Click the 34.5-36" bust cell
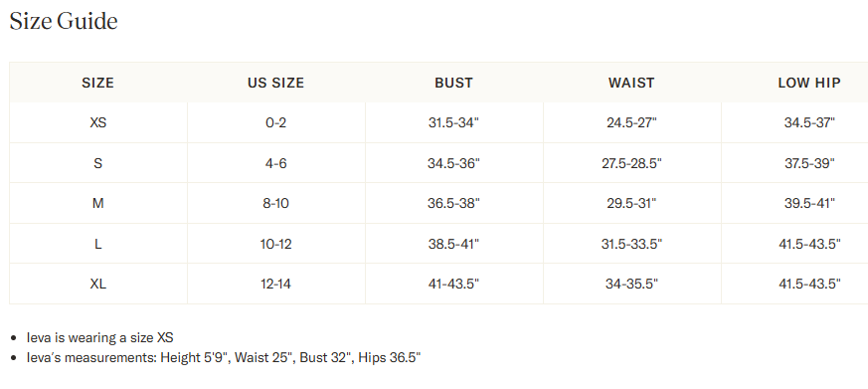 (x=453, y=163)
